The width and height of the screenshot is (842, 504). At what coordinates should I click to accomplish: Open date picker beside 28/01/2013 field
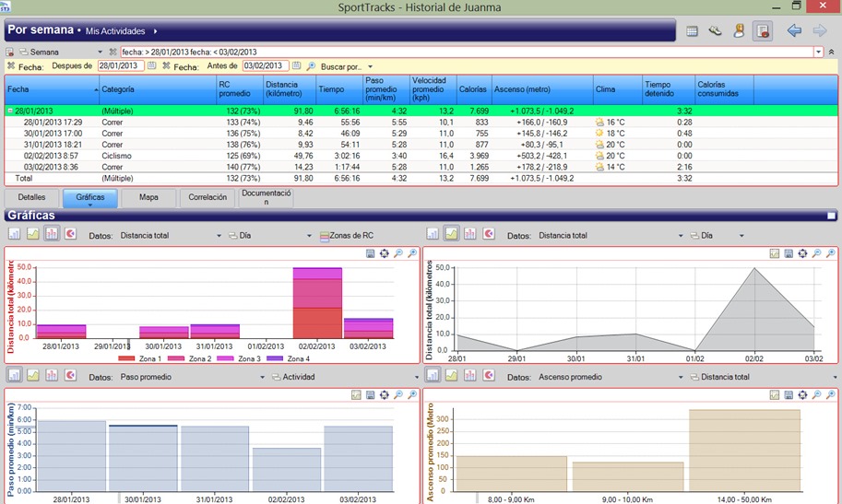pyautogui.click(x=152, y=65)
